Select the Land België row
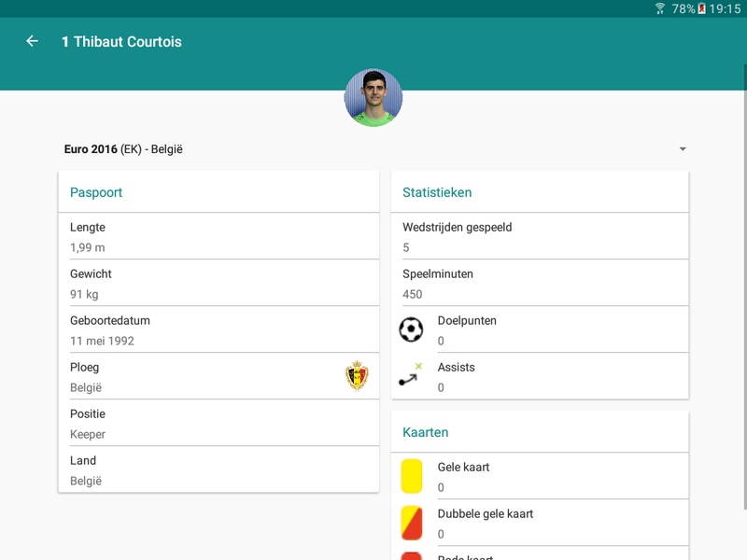Image resolution: width=747 pixels, height=560 pixels. [218, 469]
